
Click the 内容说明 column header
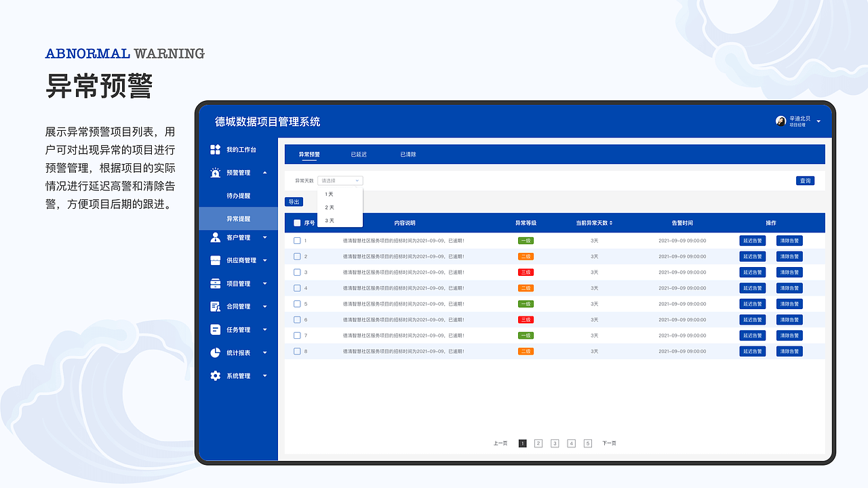tap(405, 223)
